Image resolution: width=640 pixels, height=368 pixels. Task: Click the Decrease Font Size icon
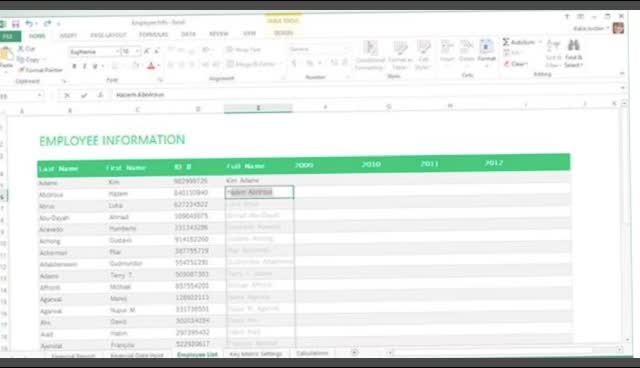point(156,51)
